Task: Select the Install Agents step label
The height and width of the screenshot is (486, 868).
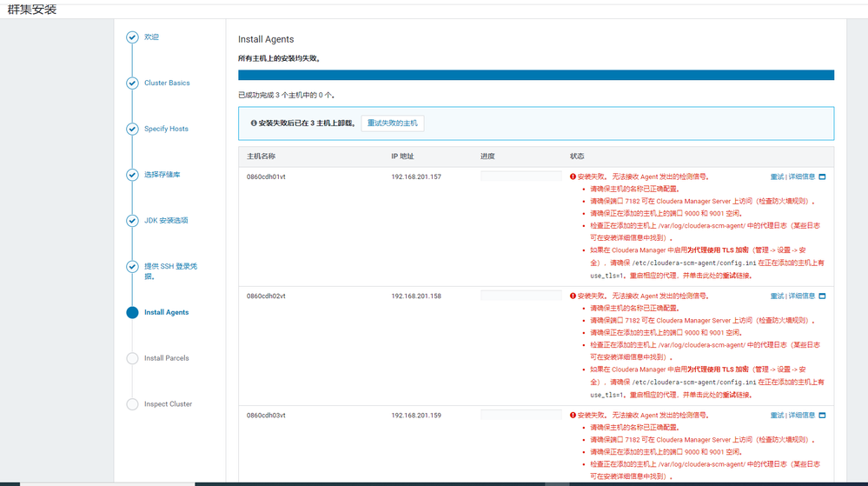Action: (x=166, y=312)
